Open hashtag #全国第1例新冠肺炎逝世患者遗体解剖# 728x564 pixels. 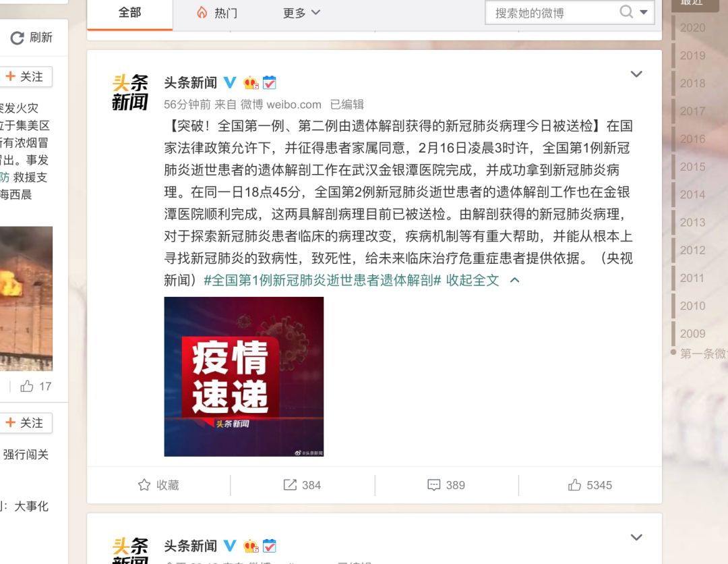(x=322, y=280)
